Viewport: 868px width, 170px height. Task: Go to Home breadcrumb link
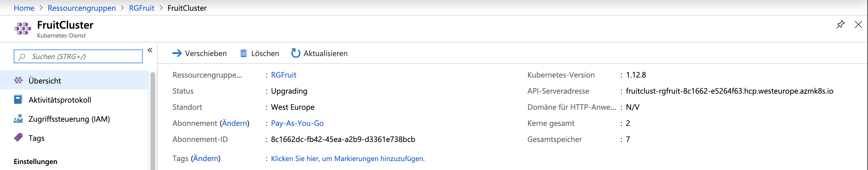24,8
